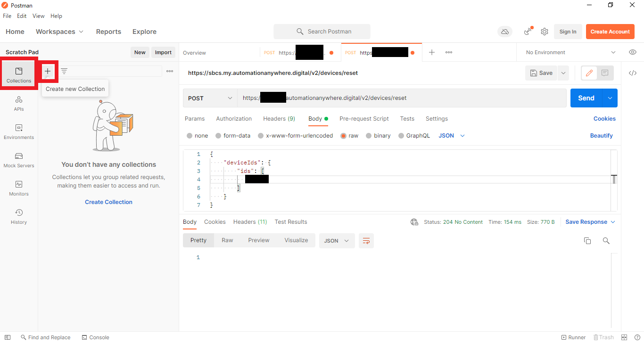Open the POST method dropdown

click(x=210, y=98)
